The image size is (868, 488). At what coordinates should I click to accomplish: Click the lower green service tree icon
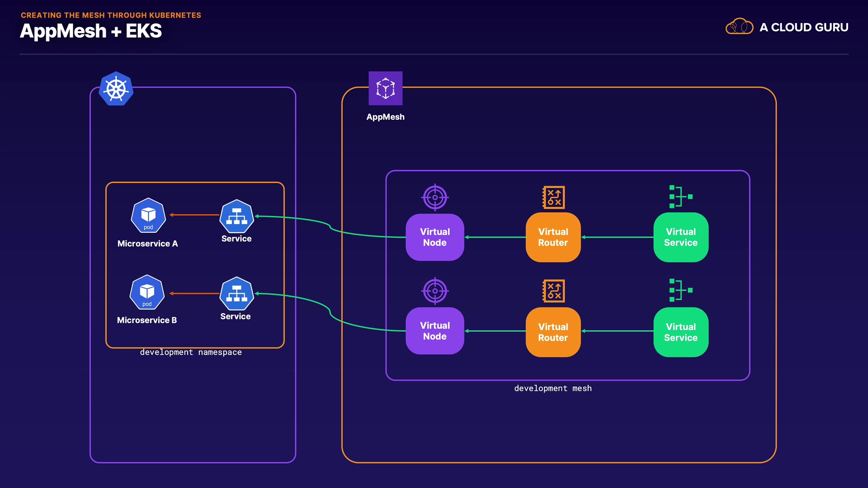click(x=680, y=290)
